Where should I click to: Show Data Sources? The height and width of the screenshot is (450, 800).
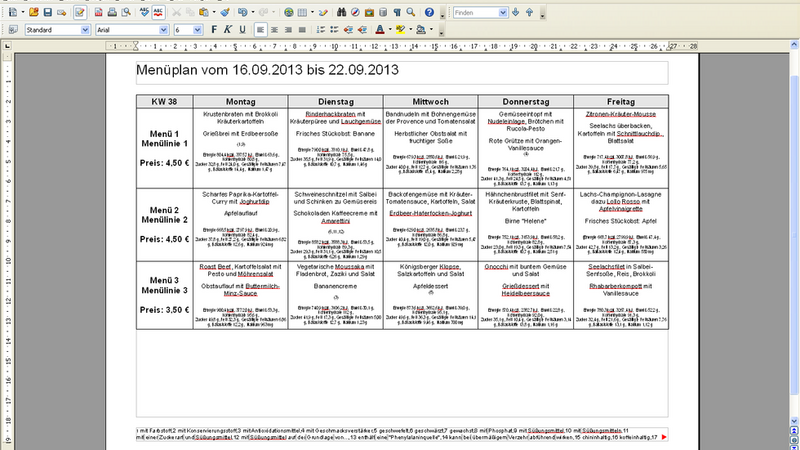(383, 12)
